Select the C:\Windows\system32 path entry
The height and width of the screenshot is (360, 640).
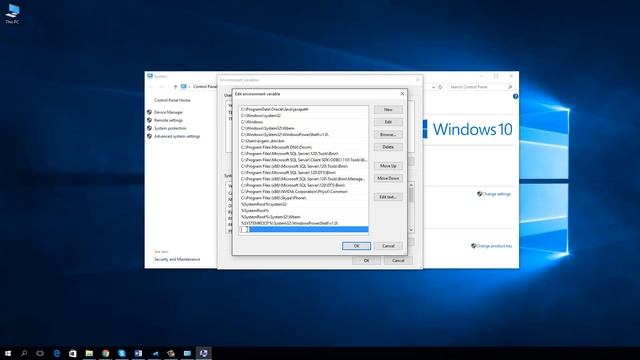pos(304,116)
